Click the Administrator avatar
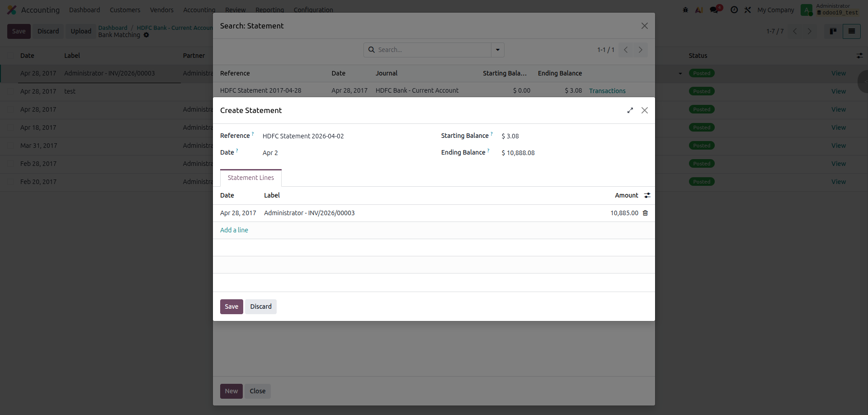Viewport: 868px width, 415px height. 807,10
